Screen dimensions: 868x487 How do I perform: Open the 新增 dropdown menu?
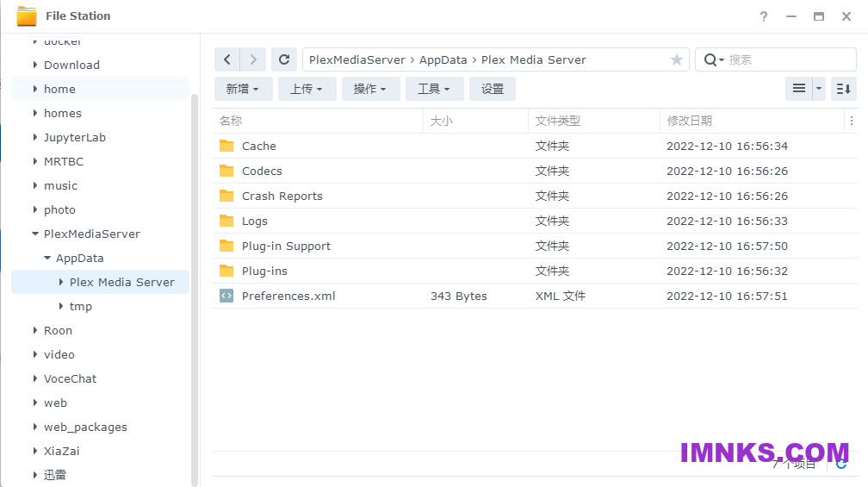pyautogui.click(x=243, y=89)
